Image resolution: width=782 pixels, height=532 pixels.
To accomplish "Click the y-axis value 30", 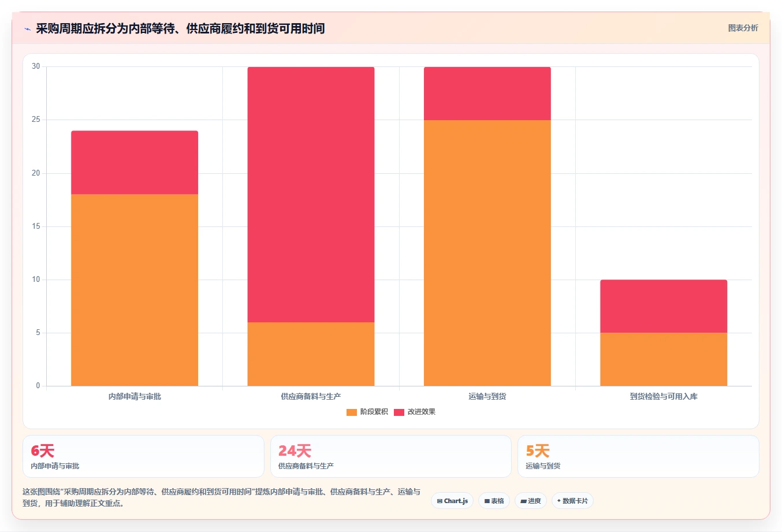I will coord(36,66).
